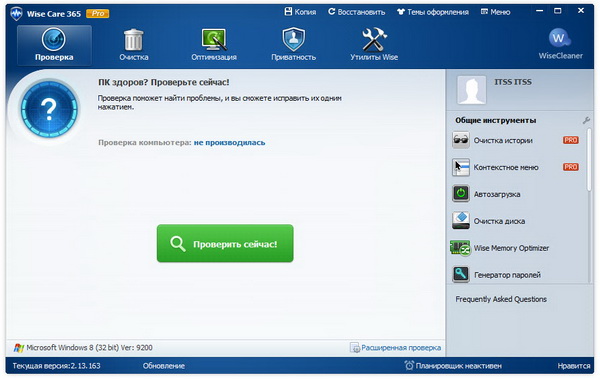Viewport: 600px width, 380px height.
Task: Open Очистка диска drive icon
Action: (x=461, y=220)
